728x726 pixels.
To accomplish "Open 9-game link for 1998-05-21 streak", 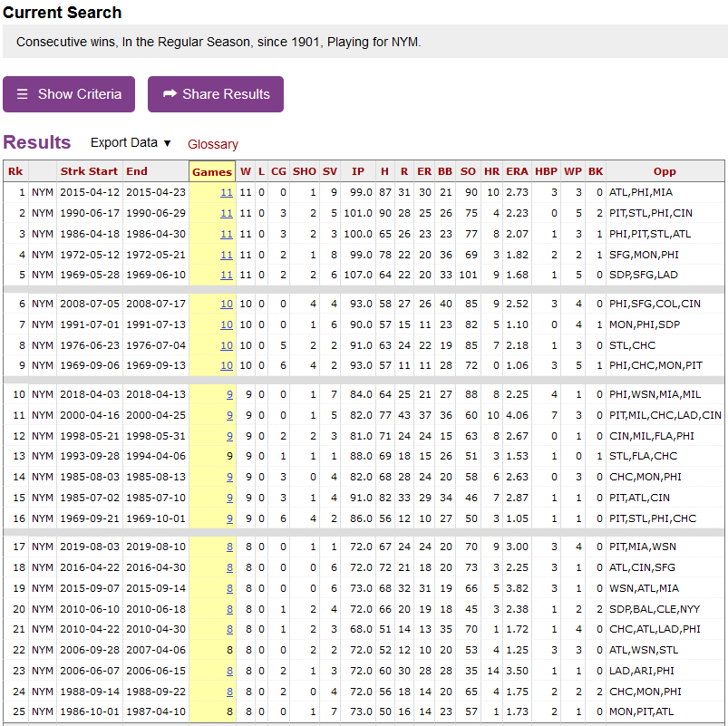I will (229, 436).
